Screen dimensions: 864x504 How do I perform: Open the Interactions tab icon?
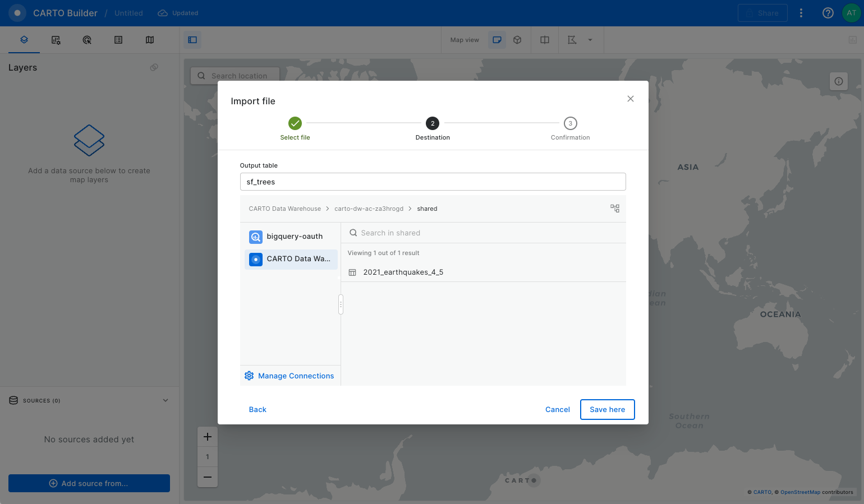pyautogui.click(x=87, y=40)
